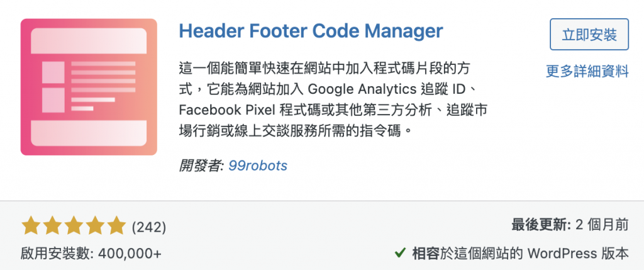Click the 立即安裝 install button
644x270 pixels.
(589, 35)
